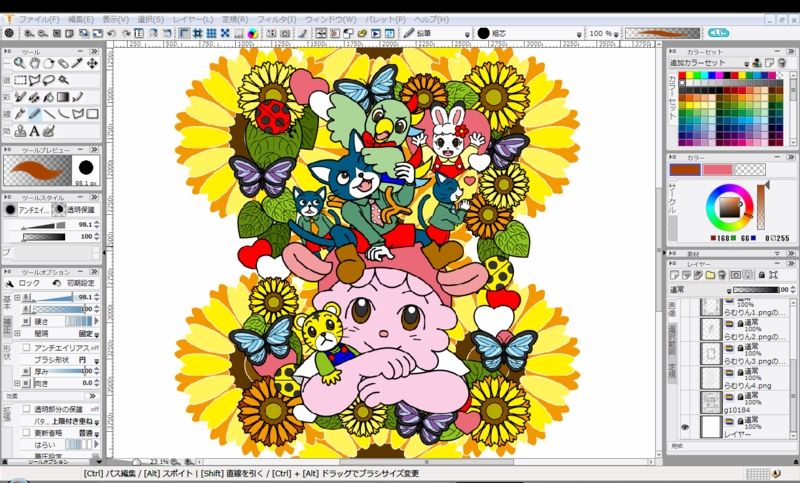
Task: Click the Redo toolbar icon
Action: coord(126,34)
